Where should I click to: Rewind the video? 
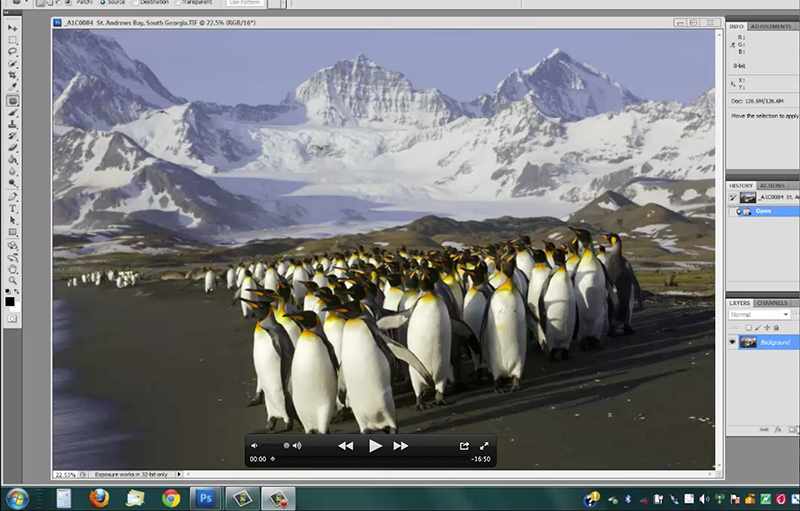pyautogui.click(x=345, y=446)
